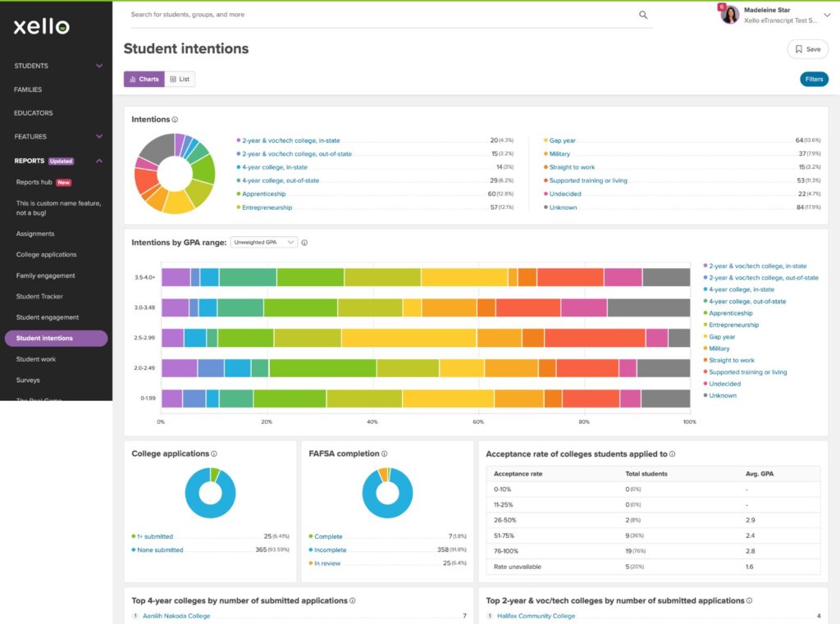Click purple segment of 3.5-4.0+ bar
This screenshot has width=840, height=624.
coord(176,277)
